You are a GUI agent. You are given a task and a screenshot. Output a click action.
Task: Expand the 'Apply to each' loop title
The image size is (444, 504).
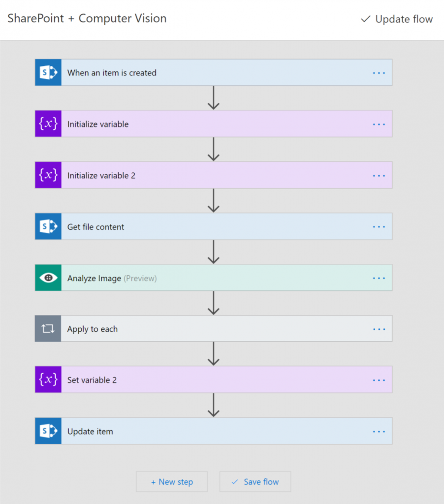pos(92,329)
